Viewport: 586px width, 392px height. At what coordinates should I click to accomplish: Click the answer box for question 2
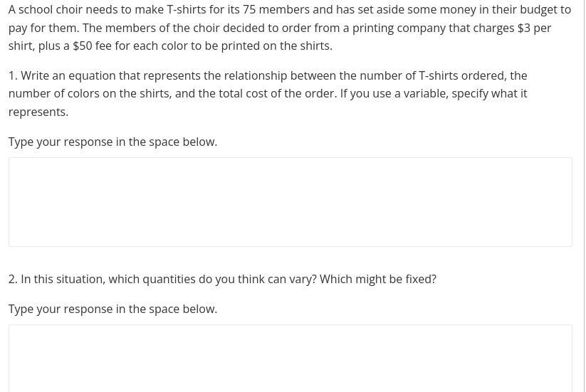click(290, 358)
